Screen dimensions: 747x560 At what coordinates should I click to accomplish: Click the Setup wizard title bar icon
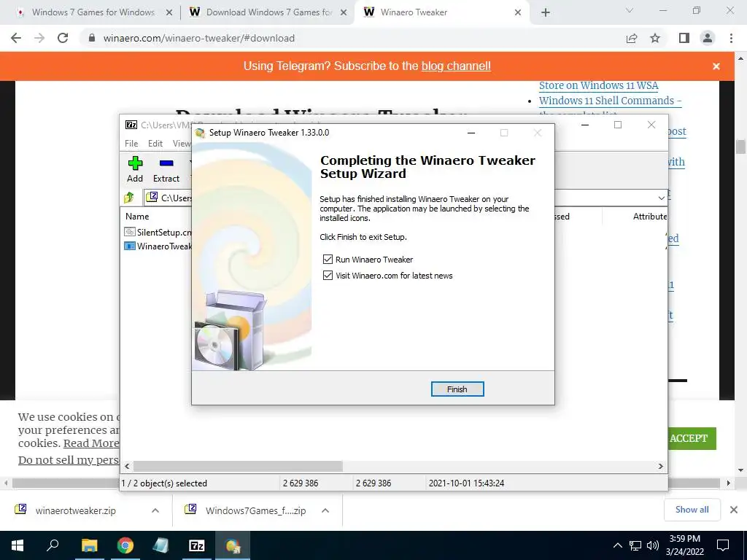click(200, 133)
